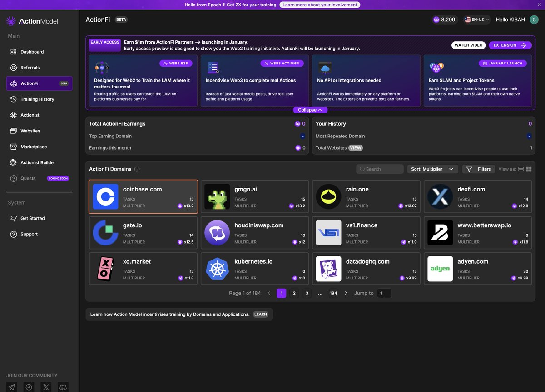Click the ActionModel logo icon
Screen dimensions: 545x392
11,21
